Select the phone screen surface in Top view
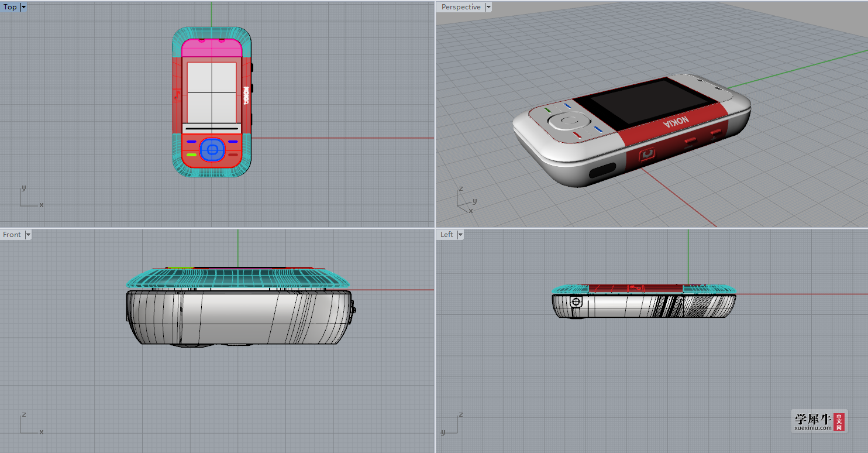 [212, 92]
